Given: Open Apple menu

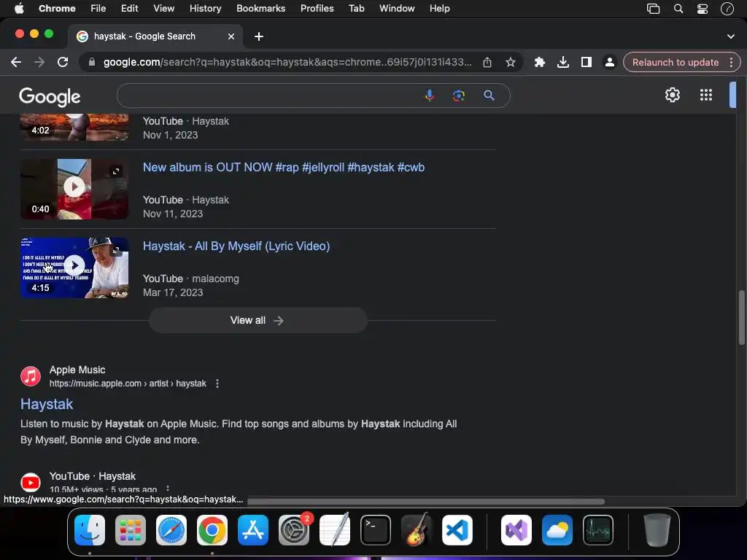Looking at the screenshot, I should point(19,8).
